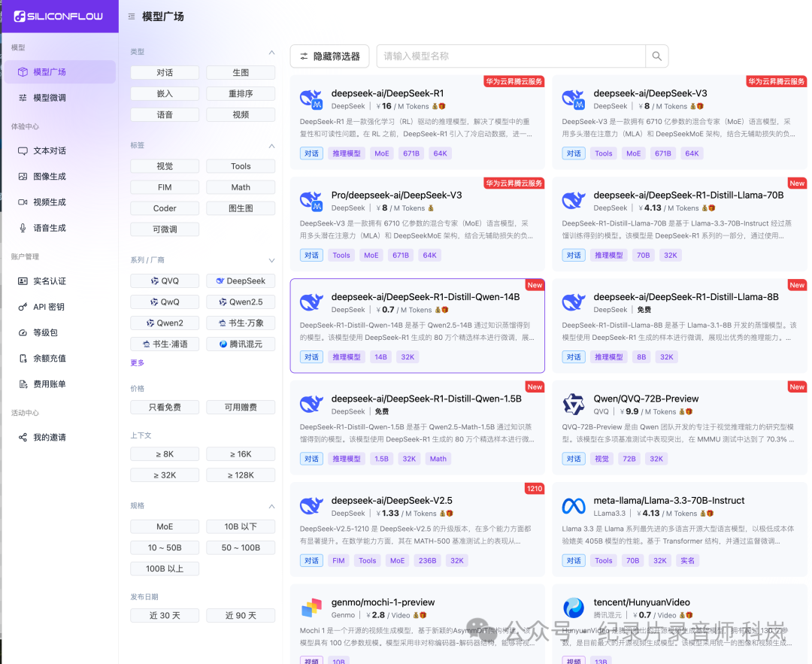The height and width of the screenshot is (664, 812).
Task: Collapse the 类型 filter section
Action: [x=272, y=53]
